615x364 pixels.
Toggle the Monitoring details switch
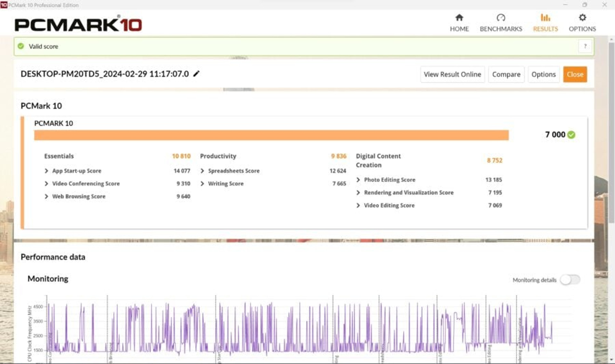coord(570,279)
